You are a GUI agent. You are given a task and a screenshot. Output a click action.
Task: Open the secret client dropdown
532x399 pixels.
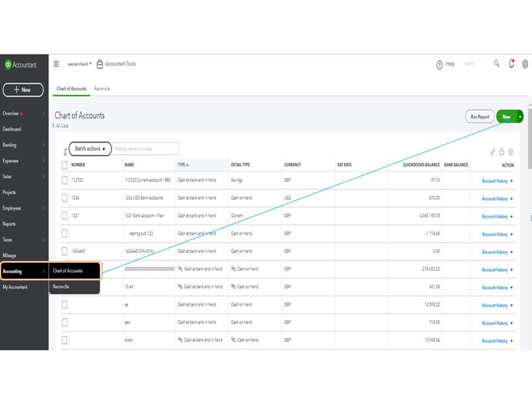click(80, 64)
